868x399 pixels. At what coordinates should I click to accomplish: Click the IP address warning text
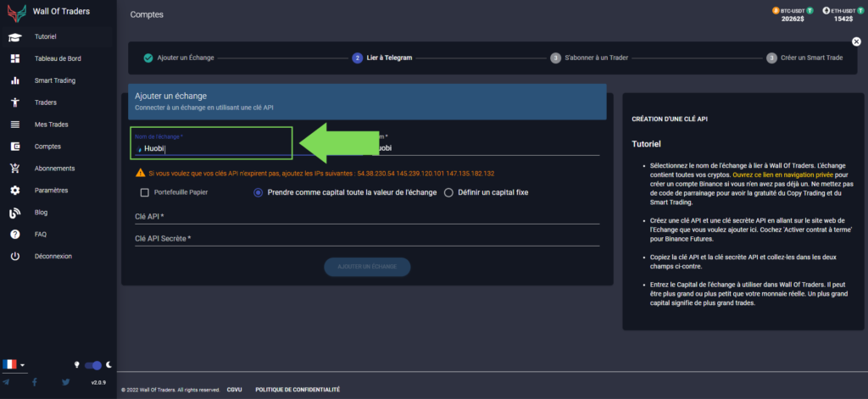[321, 173]
